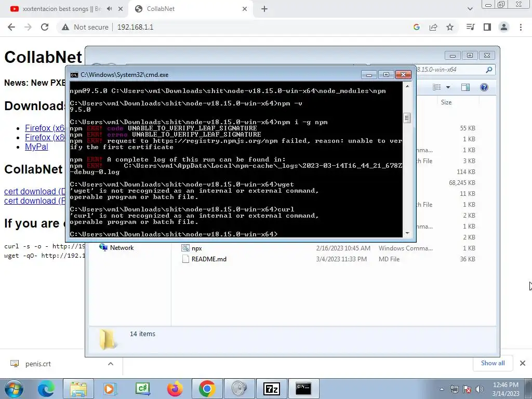The height and width of the screenshot is (399, 532).
Task: Show all downloads
Action: click(x=493, y=363)
